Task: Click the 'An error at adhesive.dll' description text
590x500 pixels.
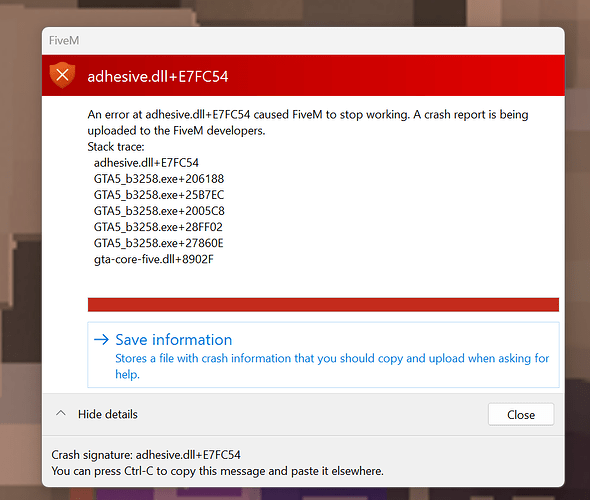Action: pyautogui.click(x=308, y=122)
